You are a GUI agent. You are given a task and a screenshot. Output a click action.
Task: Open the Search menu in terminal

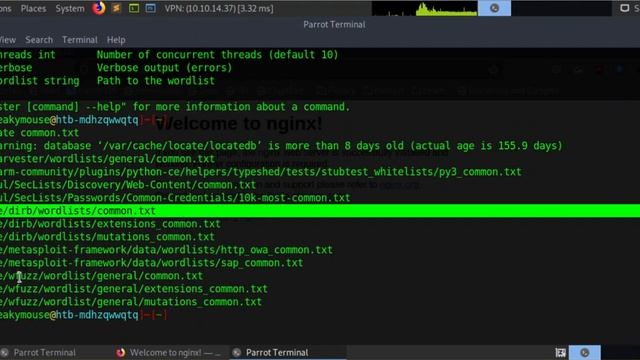tap(39, 40)
